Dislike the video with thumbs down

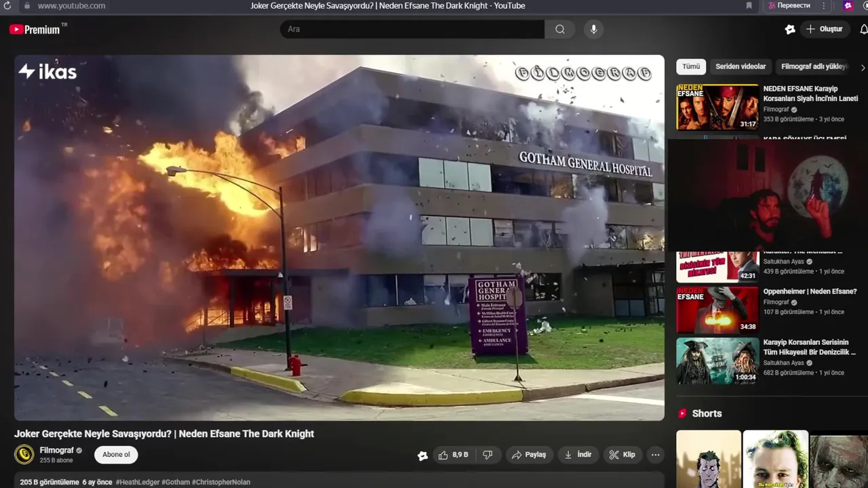pyautogui.click(x=488, y=455)
